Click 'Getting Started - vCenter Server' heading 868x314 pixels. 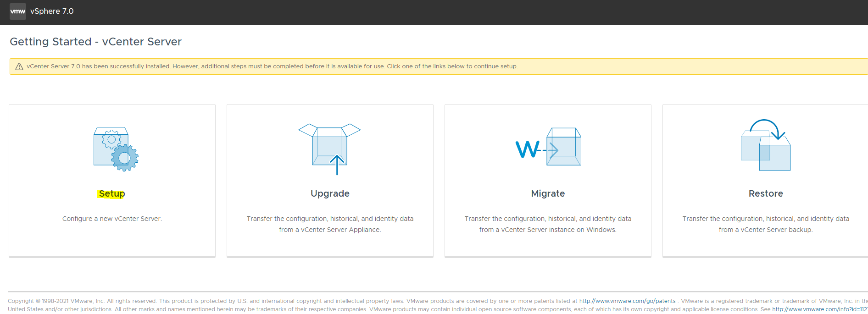(x=95, y=42)
